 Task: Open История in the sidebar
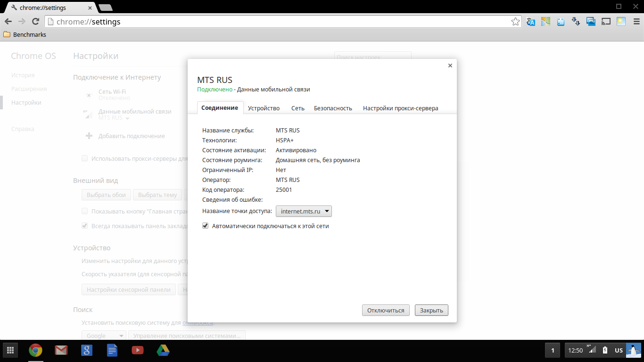click(x=23, y=75)
